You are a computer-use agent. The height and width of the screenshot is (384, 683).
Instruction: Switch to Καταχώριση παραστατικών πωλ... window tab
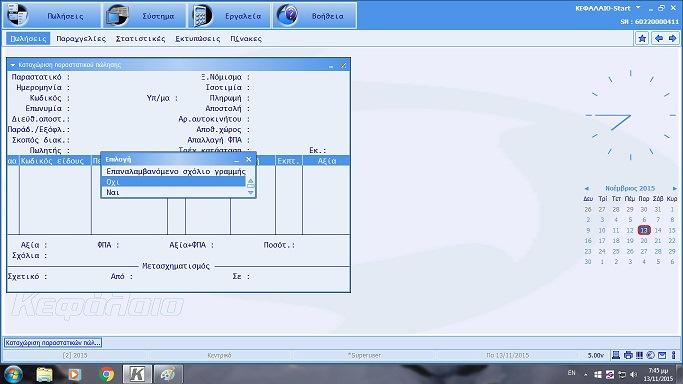(x=53, y=343)
